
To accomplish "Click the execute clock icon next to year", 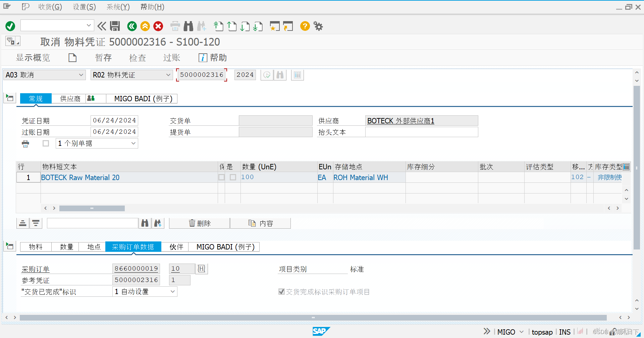I will [267, 75].
